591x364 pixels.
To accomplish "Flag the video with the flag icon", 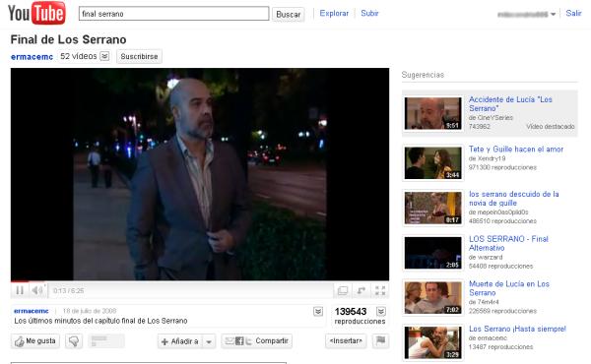I will click(x=380, y=340).
